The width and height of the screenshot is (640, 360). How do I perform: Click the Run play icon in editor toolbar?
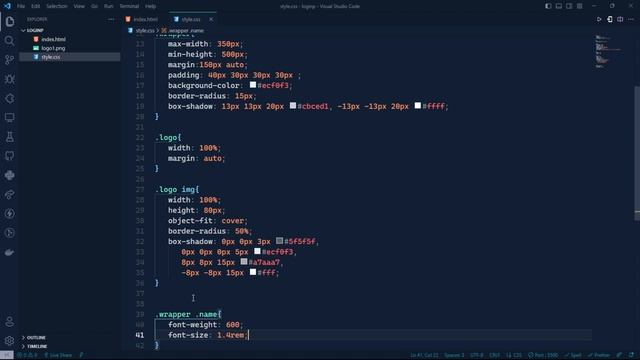click(599, 19)
